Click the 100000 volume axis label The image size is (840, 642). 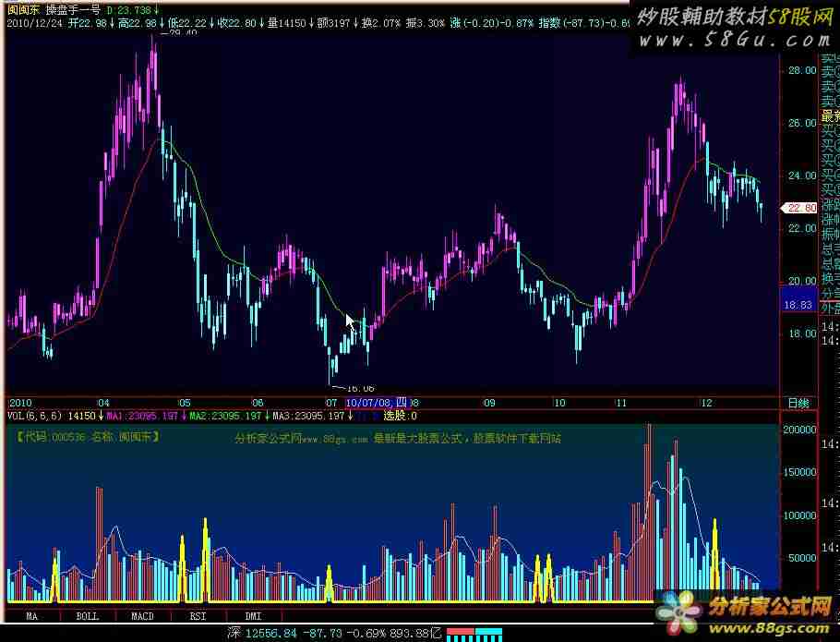pos(799,515)
